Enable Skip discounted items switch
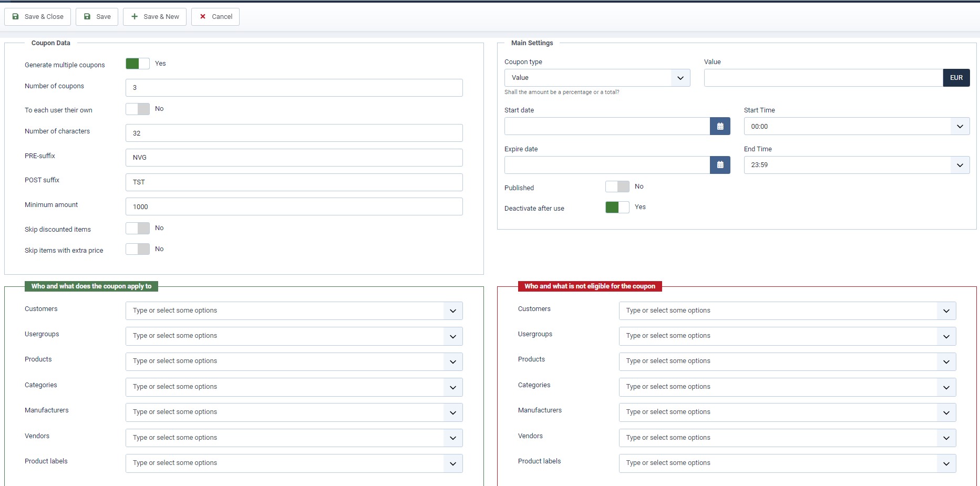Image resolution: width=980 pixels, height=486 pixels. coord(138,228)
